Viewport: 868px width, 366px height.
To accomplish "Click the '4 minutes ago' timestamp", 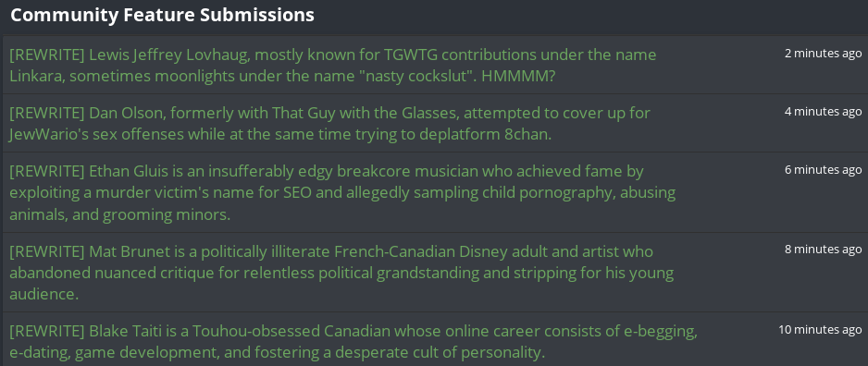I will click(824, 111).
